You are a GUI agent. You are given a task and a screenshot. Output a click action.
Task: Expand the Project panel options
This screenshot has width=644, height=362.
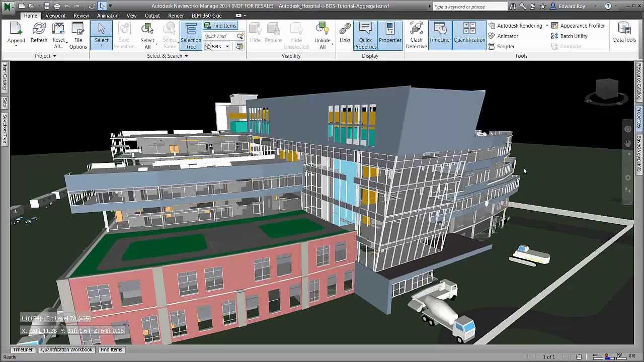[55, 56]
